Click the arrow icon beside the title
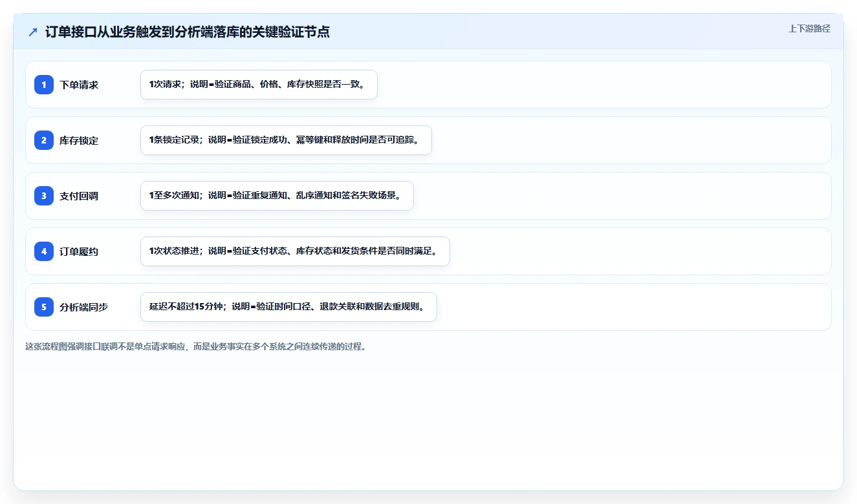This screenshot has height=504, width=857. point(33,32)
